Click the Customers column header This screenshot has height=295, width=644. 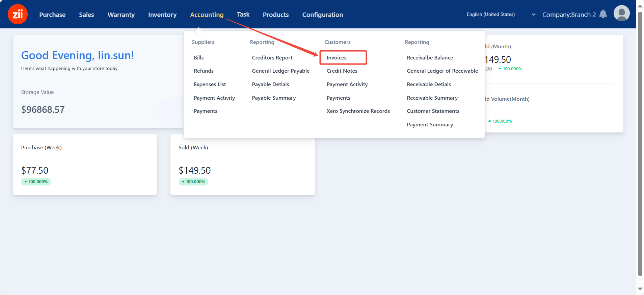(338, 42)
